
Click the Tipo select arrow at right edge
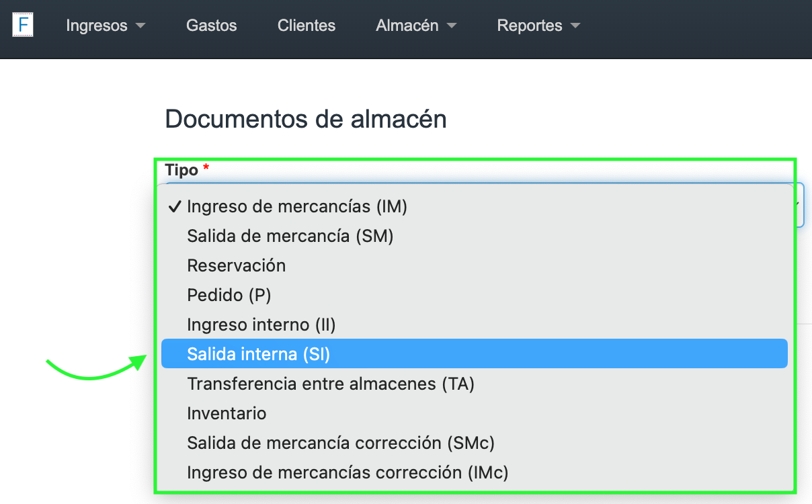799,204
